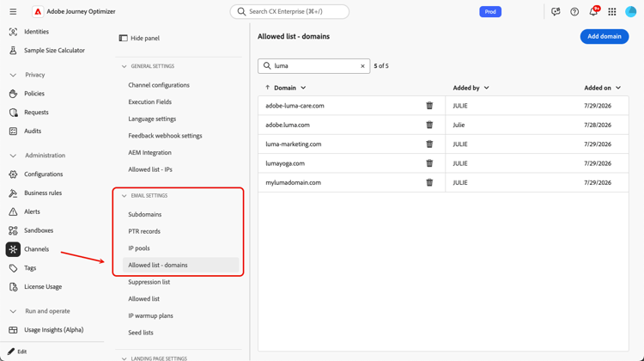Open Allowed list - IPs
The width and height of the screenshot is (644, 361).
[x=150, y=169]
